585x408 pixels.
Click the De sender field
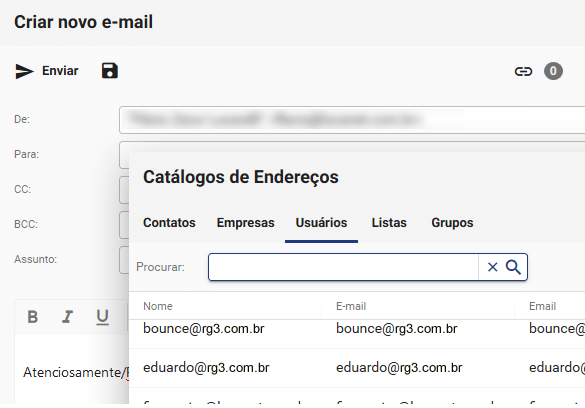pos(352,120)
